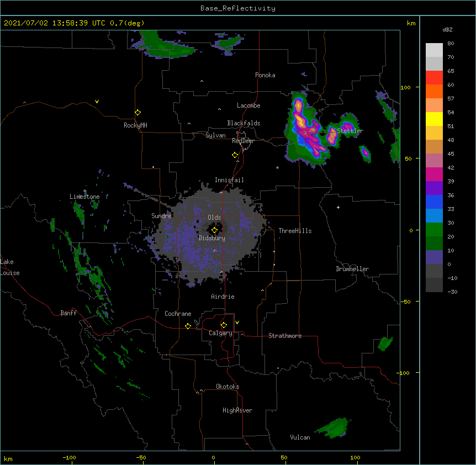The height and width of the screenshot is (465, 476).
Task: Click the yellow diamond marker south of RedDeer
Action: coord(235,155)
